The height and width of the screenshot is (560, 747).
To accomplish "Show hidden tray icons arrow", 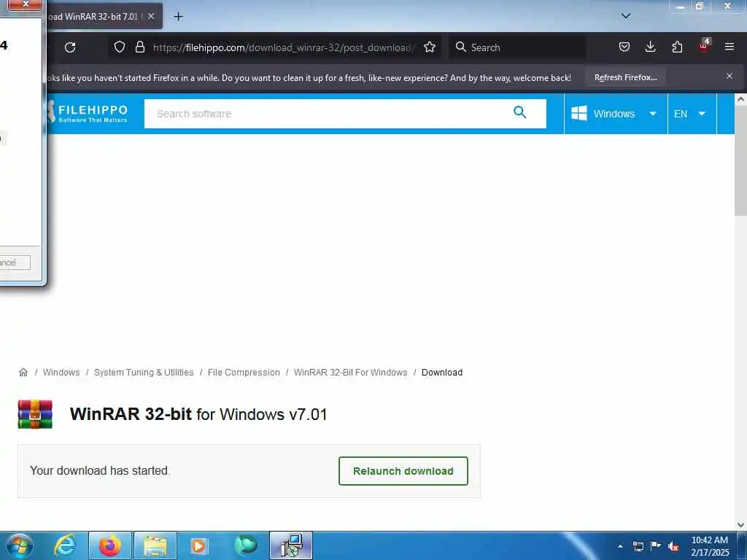I will point(620,546).
